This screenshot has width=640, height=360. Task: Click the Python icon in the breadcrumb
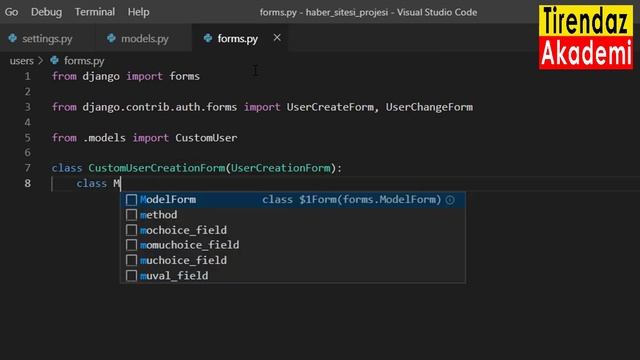(x=54, y=60)
